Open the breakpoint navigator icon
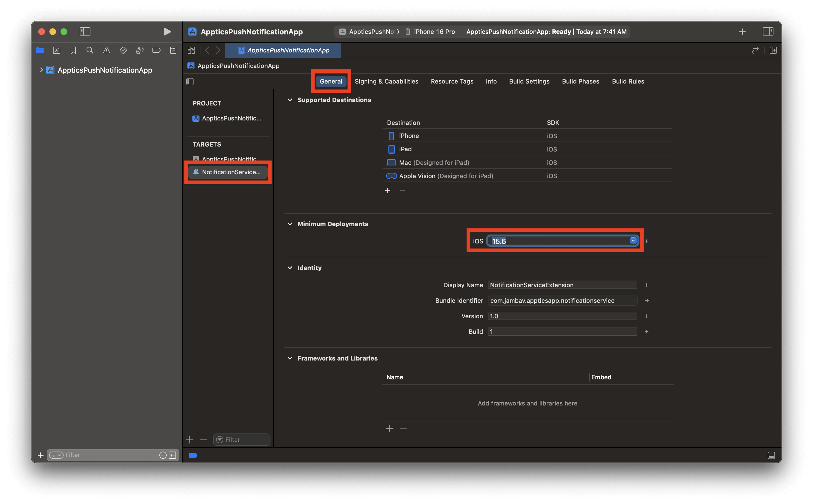813x504 pixels. pos(156,50)
